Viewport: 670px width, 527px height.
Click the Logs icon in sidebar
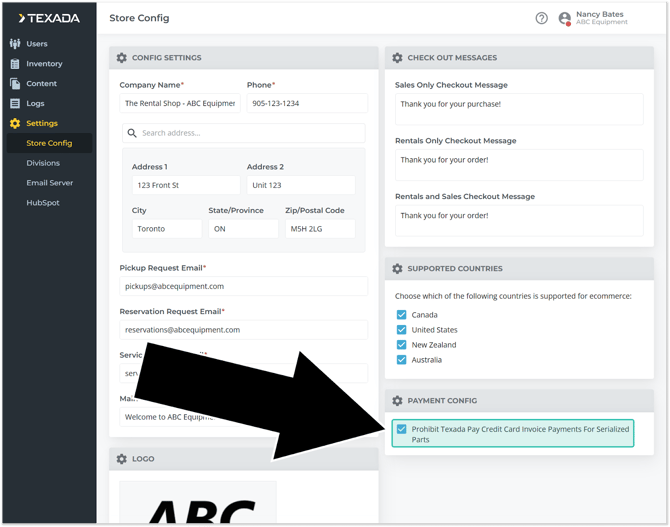[15, 104]
